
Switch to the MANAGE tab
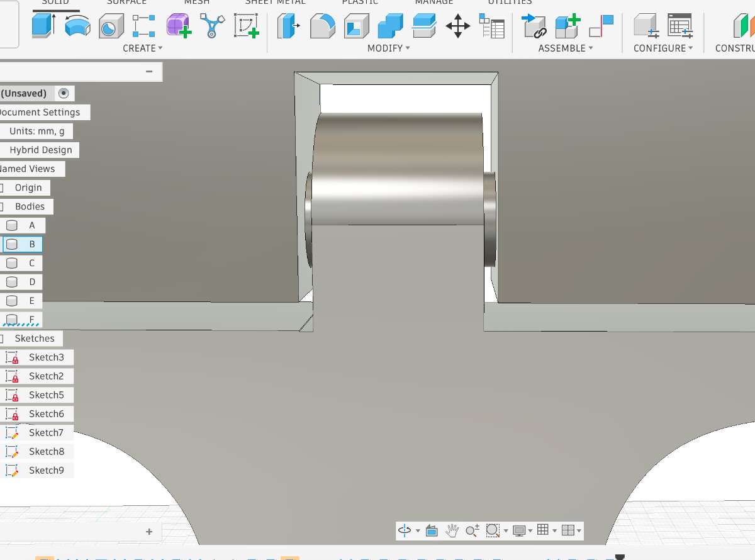pyautogui.click(x=433, y=3)
